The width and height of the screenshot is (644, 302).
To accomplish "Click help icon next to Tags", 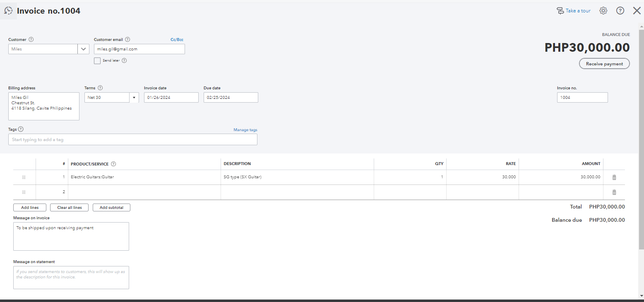I will point(21,129).
